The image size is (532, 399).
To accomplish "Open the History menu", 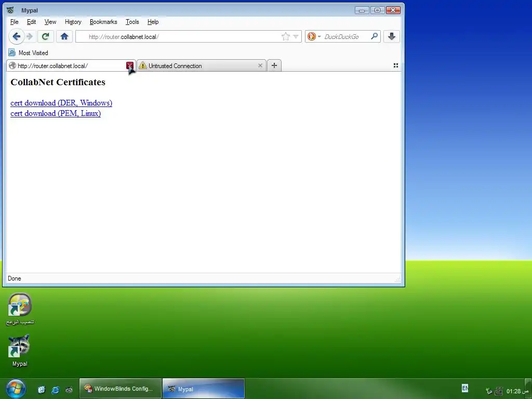I will pos(73,22).
